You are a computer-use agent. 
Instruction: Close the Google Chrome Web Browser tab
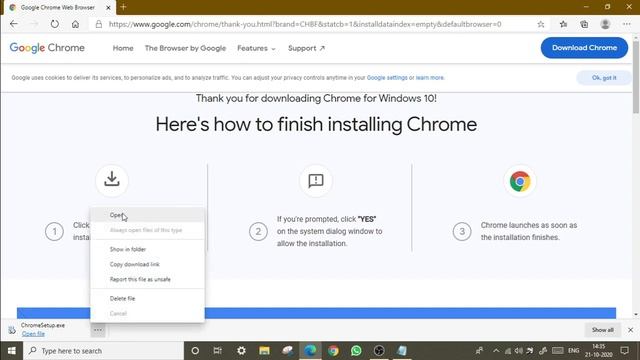[x=108, y=7]
